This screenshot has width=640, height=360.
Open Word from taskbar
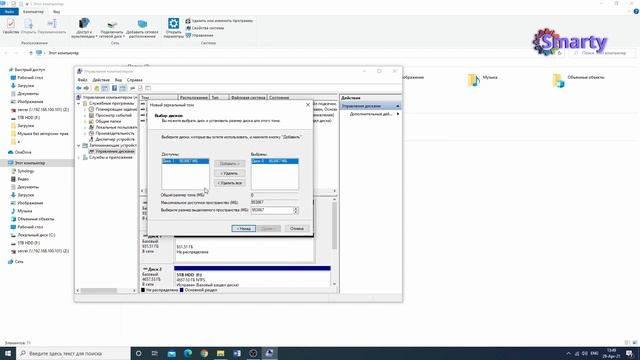coord(237,353)
